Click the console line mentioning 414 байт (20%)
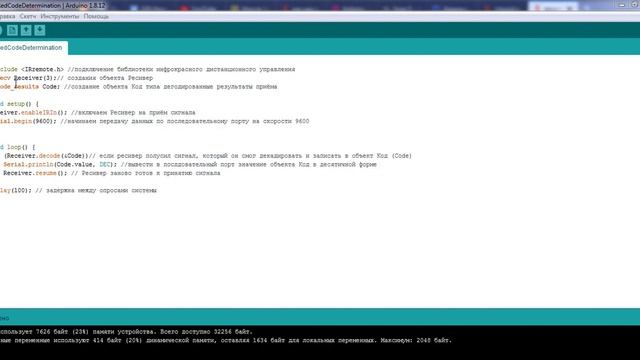Image resolution: width=640 pixels, height=360 pixels. click(226, 340)
